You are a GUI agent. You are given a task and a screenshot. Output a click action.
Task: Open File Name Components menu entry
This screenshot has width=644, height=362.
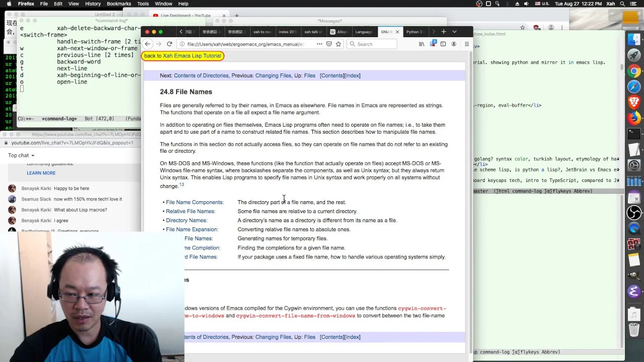pos(194,202)
